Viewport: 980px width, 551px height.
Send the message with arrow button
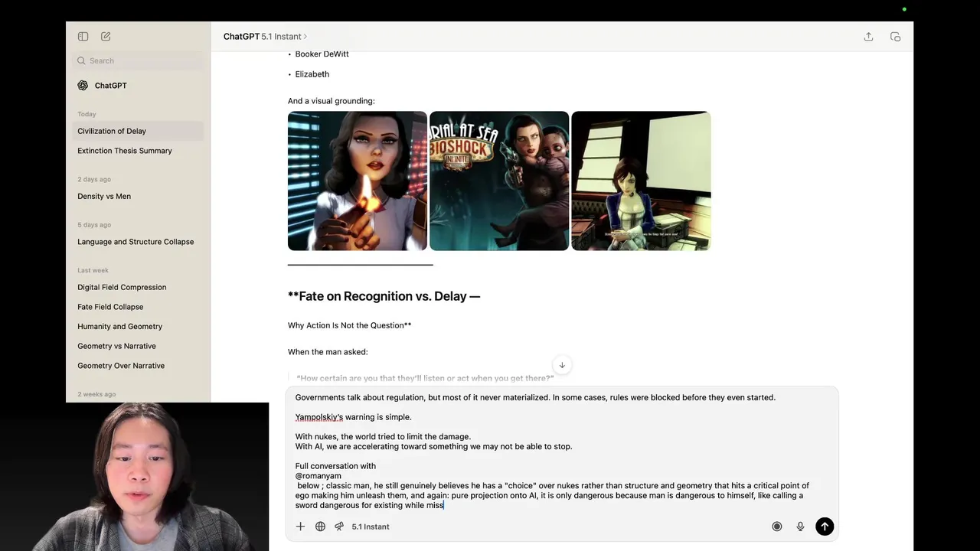[x=825, y=527]
